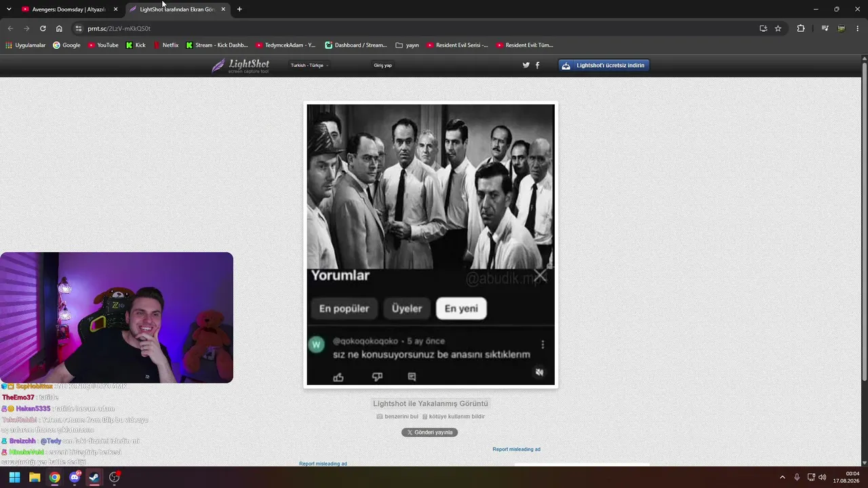Open the Chrome three-dot menu
868x488 pixels.
[x=858, y=28]
